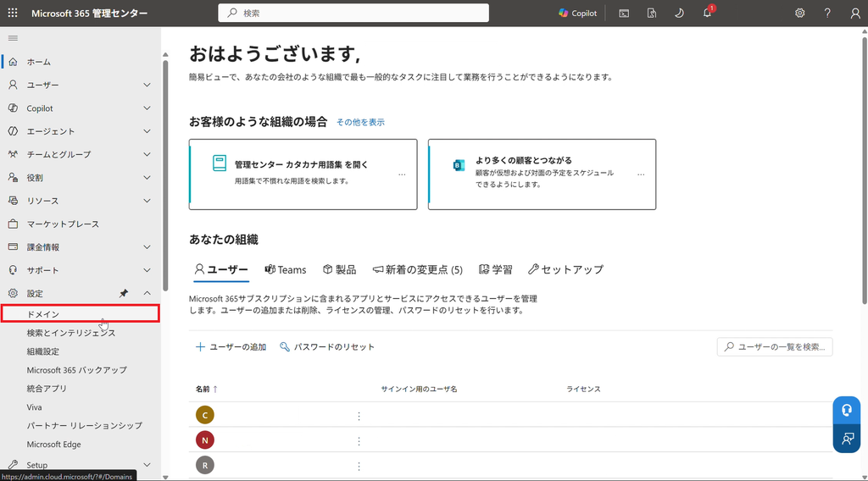This screenshot has width=868, height=481.
Task: Click その他を表示 link
Action: [360, 122]
